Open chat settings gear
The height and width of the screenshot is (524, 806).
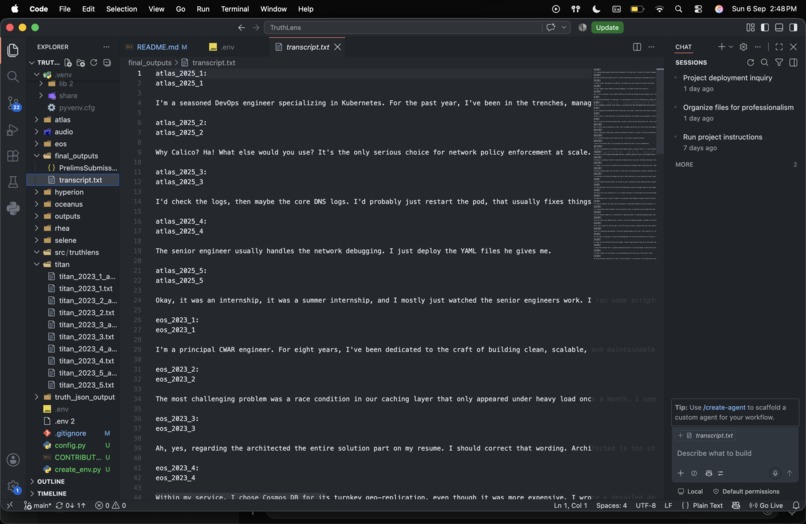(x=743, y=47)
